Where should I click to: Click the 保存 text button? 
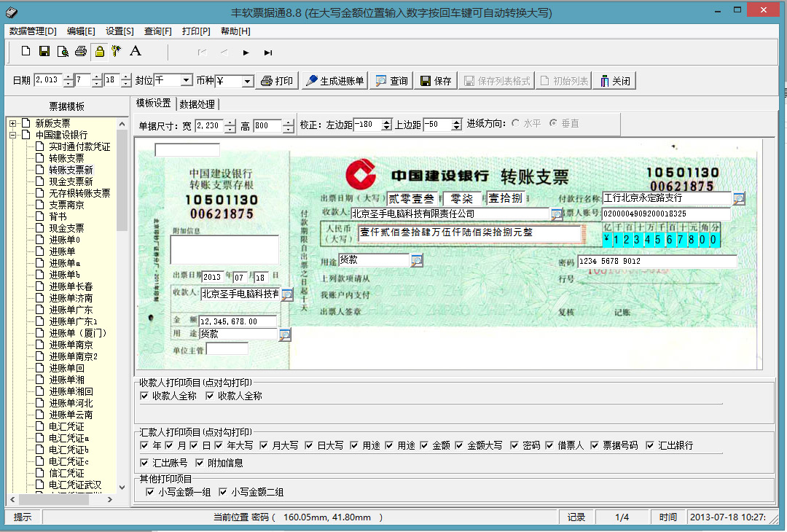(x=436, y=81)
